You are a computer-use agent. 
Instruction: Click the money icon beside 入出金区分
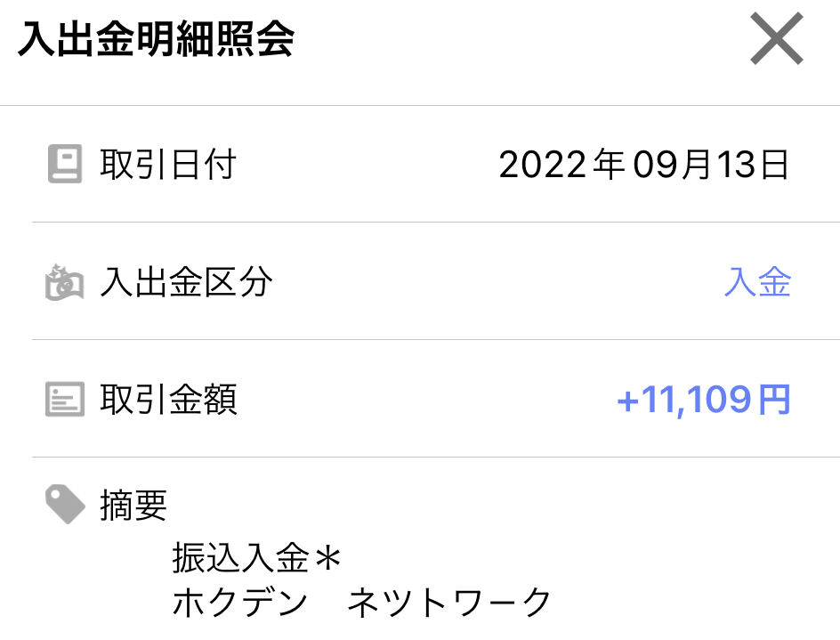(x=64, y=282)
